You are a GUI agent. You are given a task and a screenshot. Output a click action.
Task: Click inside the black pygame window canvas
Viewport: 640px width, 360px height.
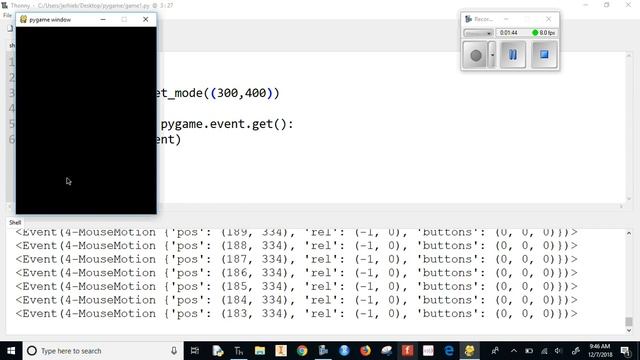click(x=86, y=120)
